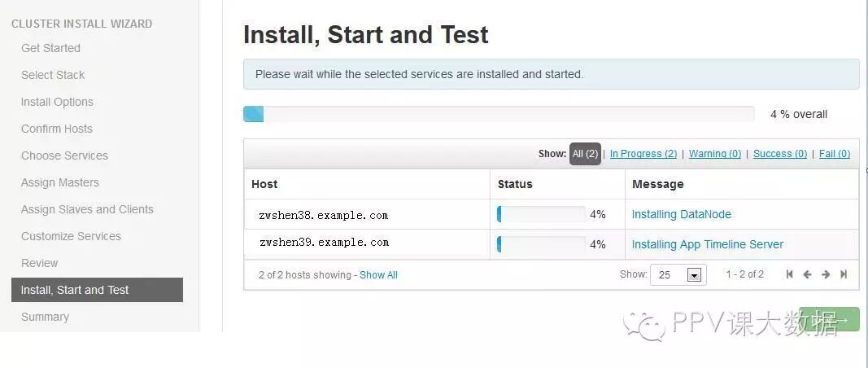This screenshot has height=368, width=868.
Task: Go to next page of hosts
Action: (x=826, y=274)
